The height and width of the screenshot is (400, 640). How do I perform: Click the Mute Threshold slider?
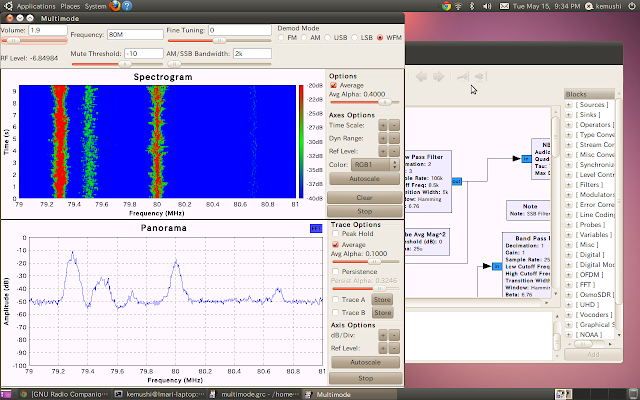click(117, 64)
